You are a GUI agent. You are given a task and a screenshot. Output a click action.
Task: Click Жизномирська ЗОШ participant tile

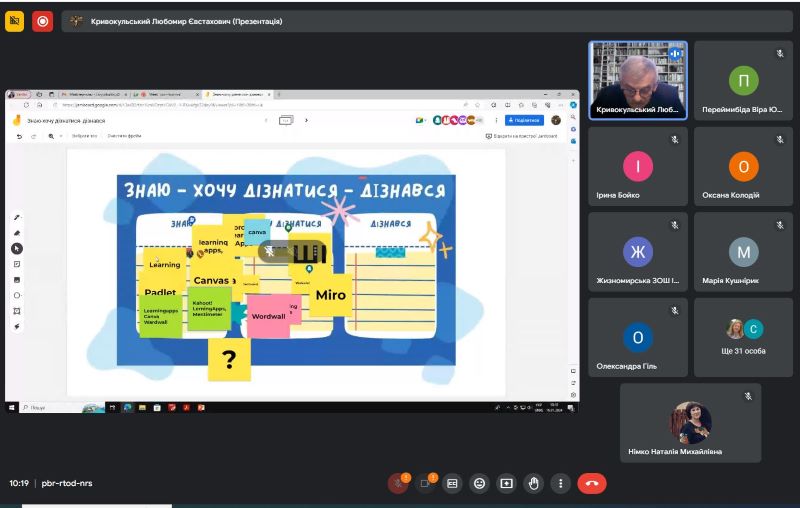click(638, 252)
